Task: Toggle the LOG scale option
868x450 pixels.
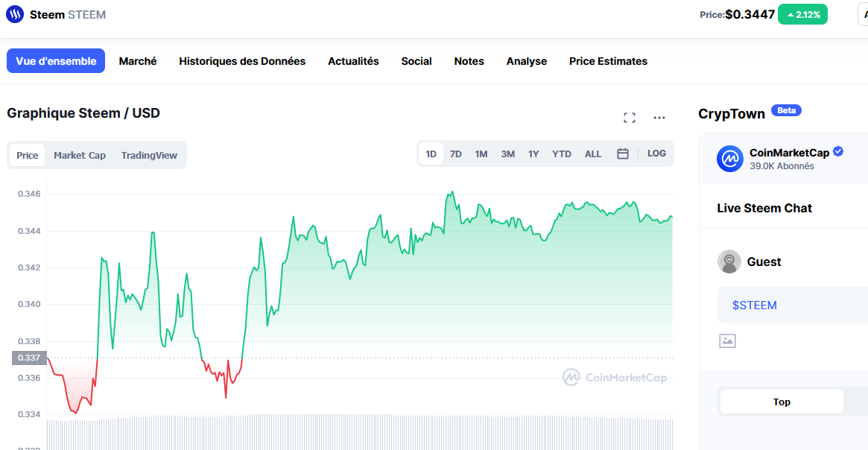Action: tap(656, 153)
